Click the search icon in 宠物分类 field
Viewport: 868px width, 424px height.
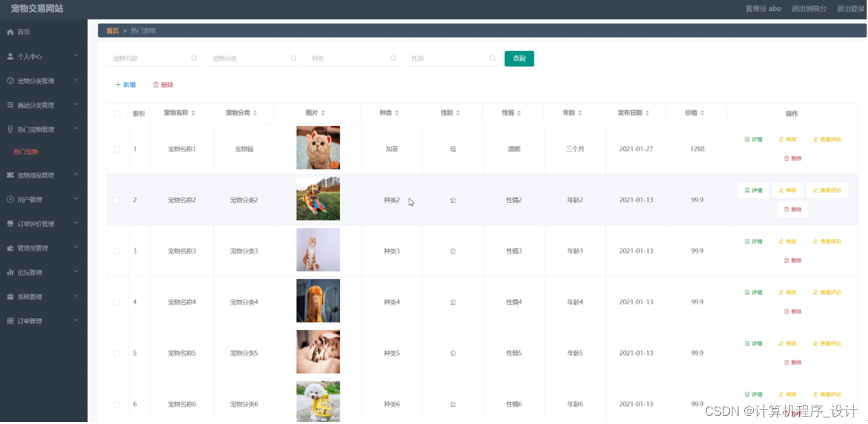tap(294, 59)
